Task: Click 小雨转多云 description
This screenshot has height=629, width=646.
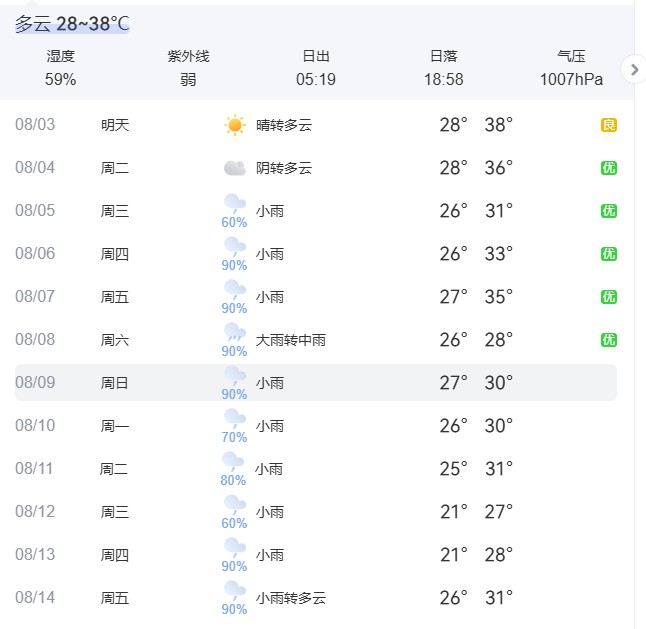Action: point(291,598)
